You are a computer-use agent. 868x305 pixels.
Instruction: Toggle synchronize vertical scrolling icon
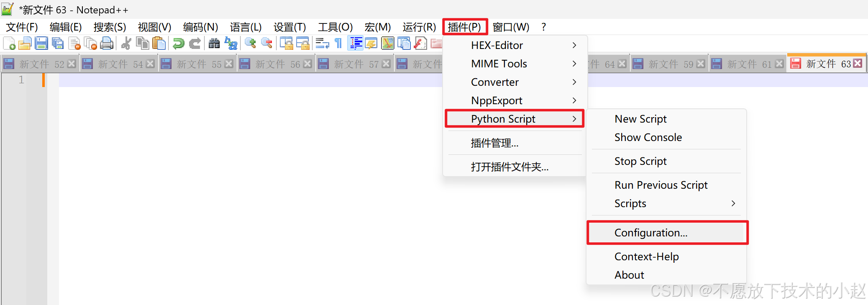pyautogui.click(x=286, y=44)
